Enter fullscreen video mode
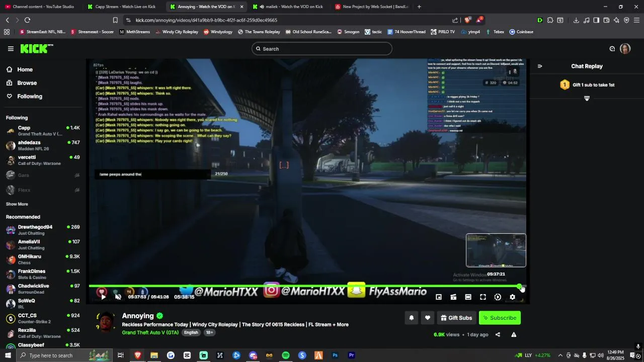The image size is (644, 362). coord(483,297)
